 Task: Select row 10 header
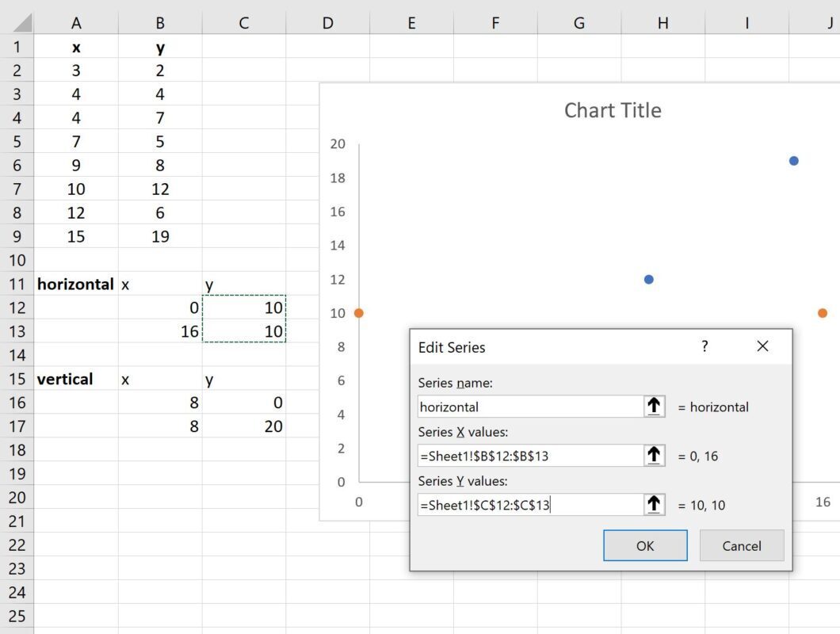[x=17, y=260]
